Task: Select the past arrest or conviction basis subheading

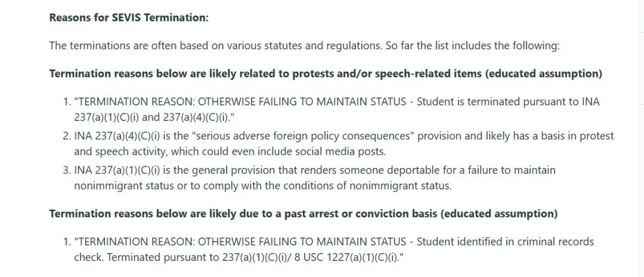Action: [304, 214]
